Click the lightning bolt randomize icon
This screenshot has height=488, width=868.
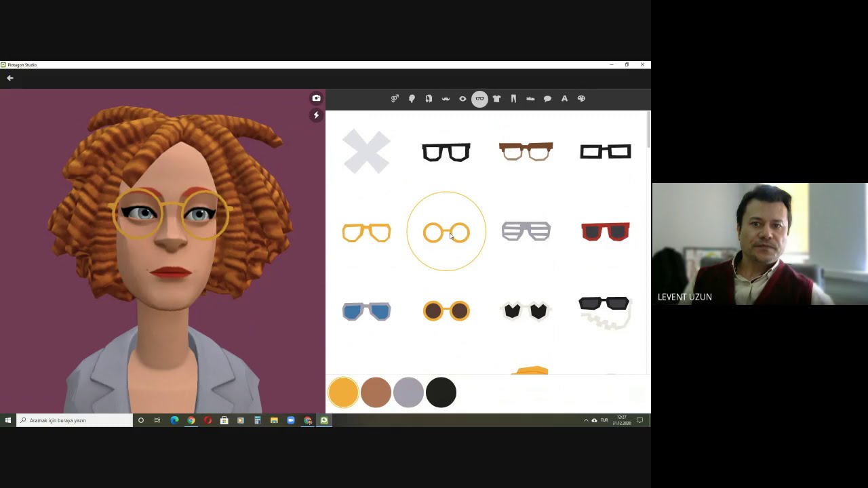pyautogui.click(x=316, y=115)
